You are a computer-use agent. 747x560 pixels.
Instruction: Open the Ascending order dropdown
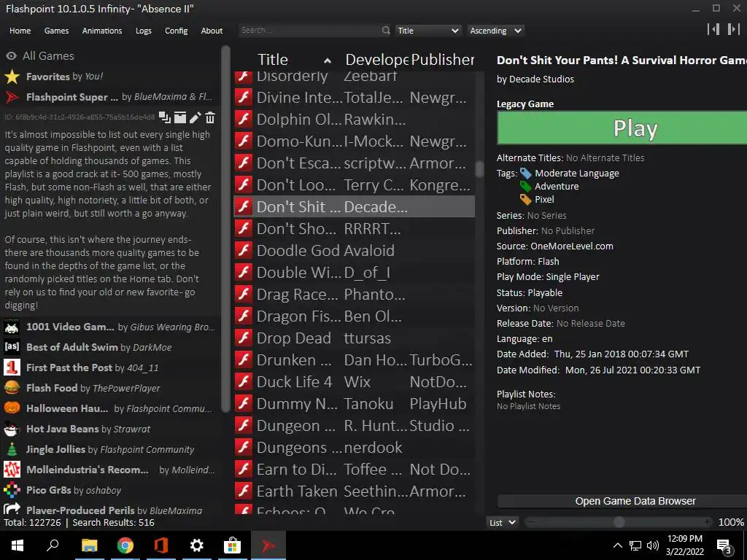495,31
